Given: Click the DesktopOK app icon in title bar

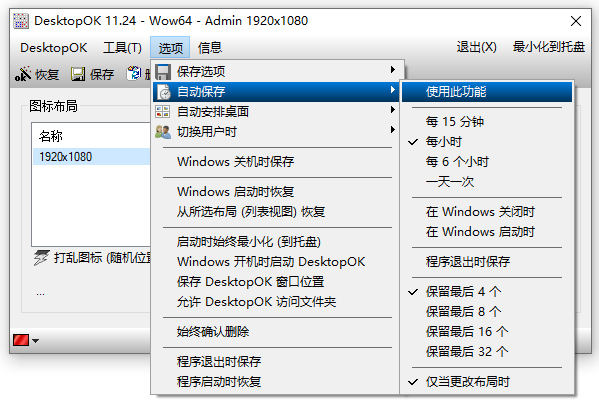Looking at the screenshot, I should pos(21,21).
